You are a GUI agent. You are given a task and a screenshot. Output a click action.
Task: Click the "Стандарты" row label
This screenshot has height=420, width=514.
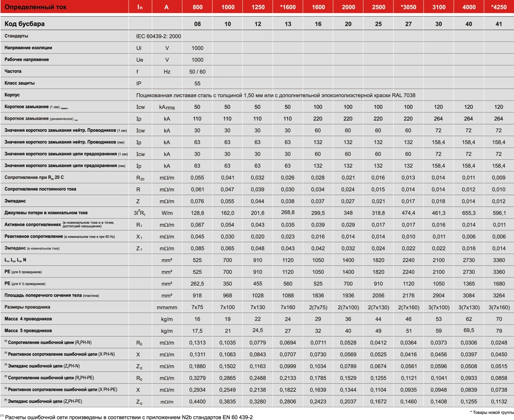tap(17, 36)
